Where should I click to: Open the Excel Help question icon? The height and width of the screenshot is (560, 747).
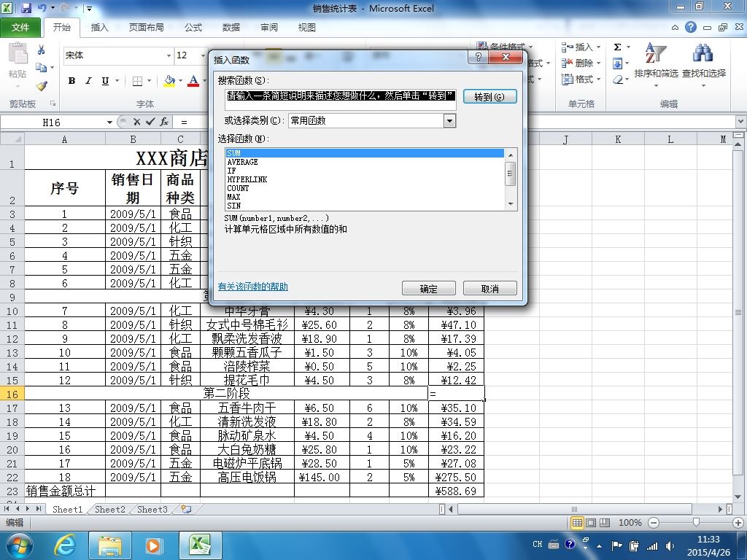pyautogui.click(x=691, y=27)
